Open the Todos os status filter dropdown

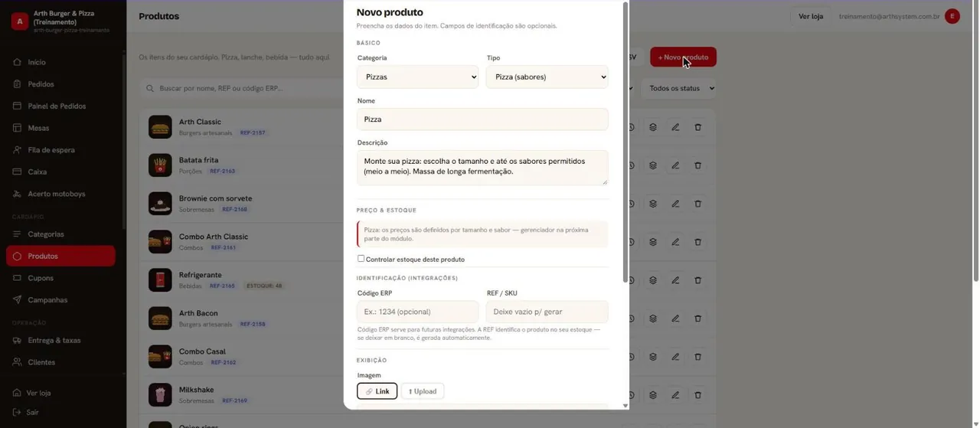point(679,88)
